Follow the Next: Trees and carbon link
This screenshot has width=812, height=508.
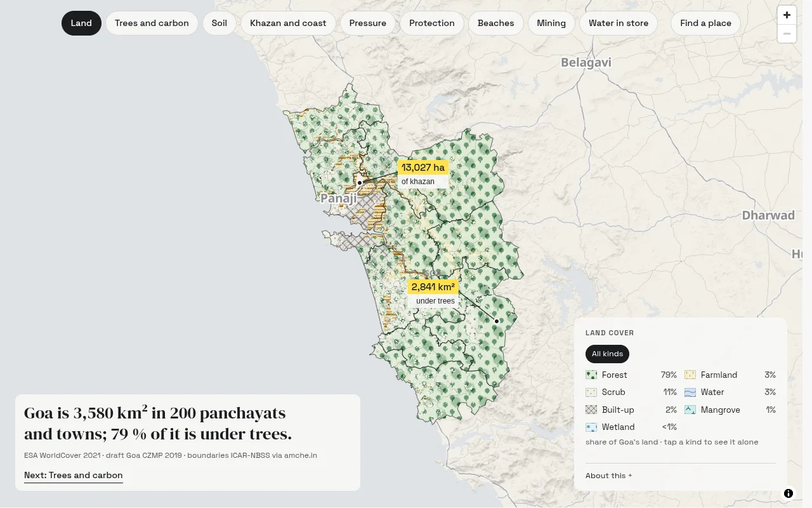click(x=74, y=475)
